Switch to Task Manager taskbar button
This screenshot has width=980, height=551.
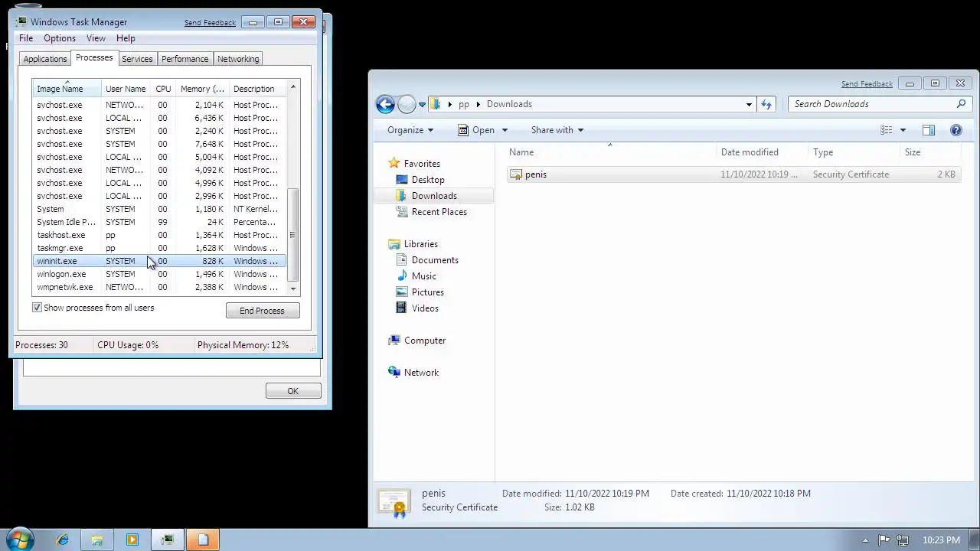point(168,540)
